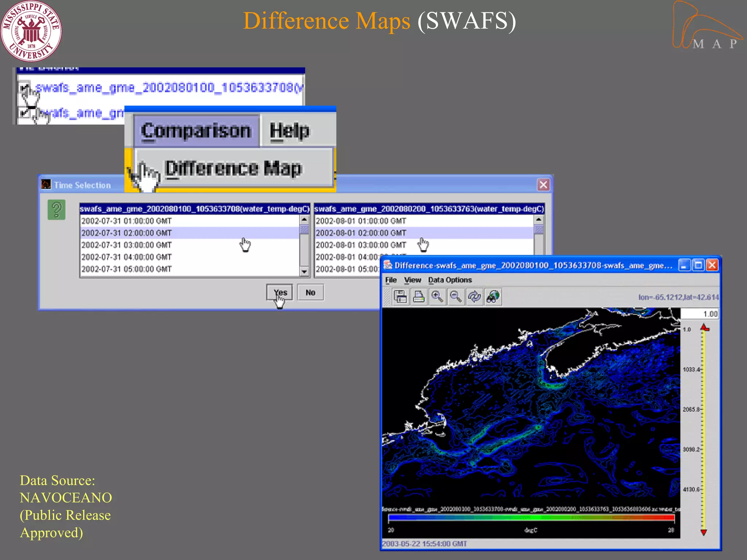Click the temperature color bar legend

click(531, 518)
